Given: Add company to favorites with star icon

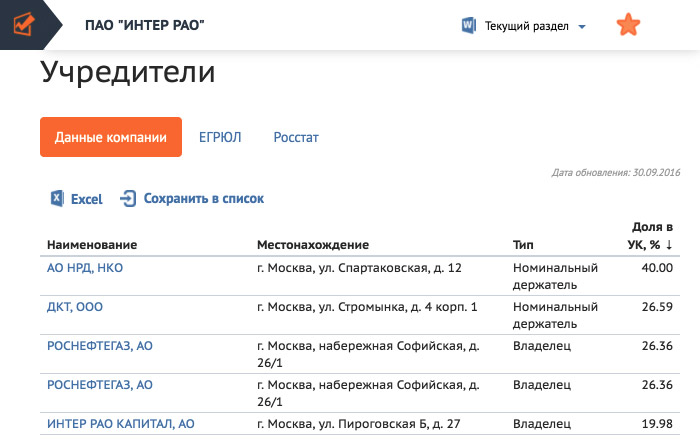Looking at the screenshot, I should pos(628,25).
